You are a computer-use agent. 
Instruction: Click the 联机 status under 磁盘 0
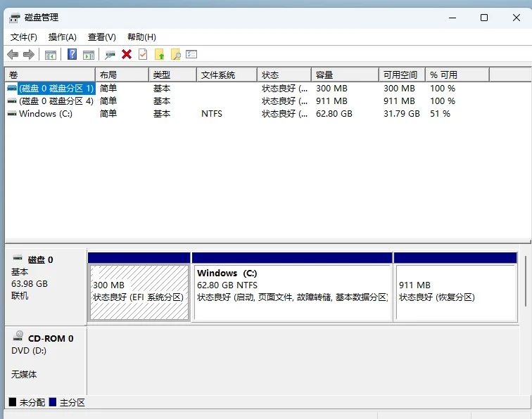coord(20,296)
